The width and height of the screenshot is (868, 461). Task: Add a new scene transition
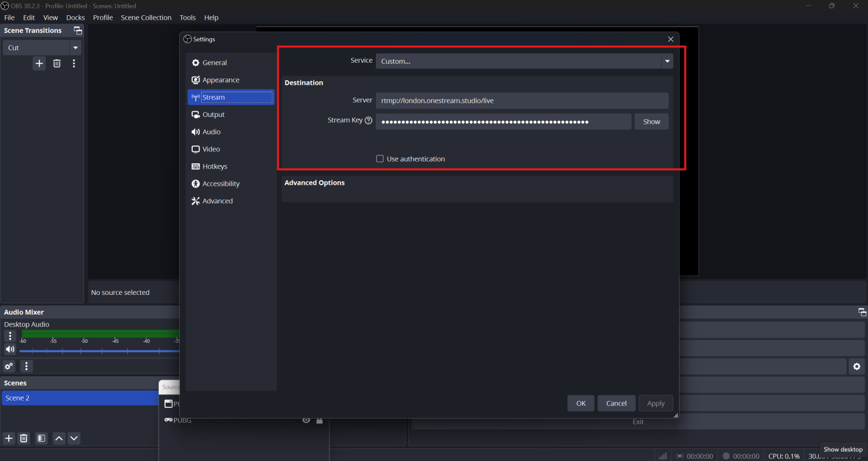(x=39, y=63)
